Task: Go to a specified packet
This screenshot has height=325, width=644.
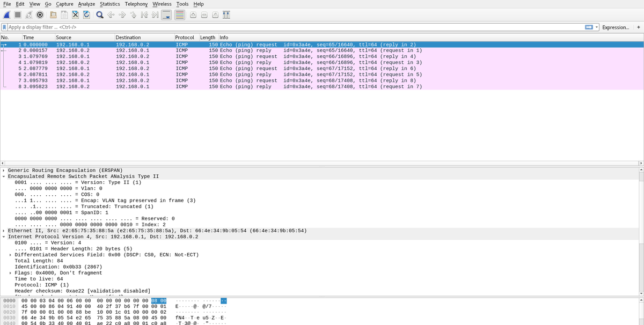Action: [132, 15]
